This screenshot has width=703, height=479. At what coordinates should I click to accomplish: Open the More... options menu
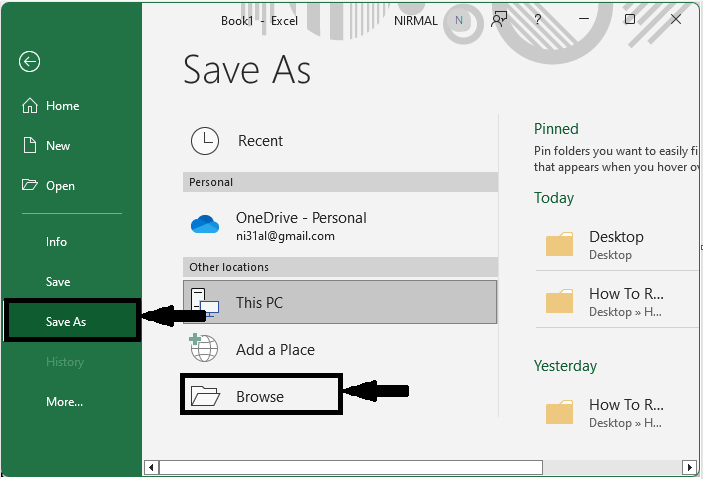[x=64, y=402]
